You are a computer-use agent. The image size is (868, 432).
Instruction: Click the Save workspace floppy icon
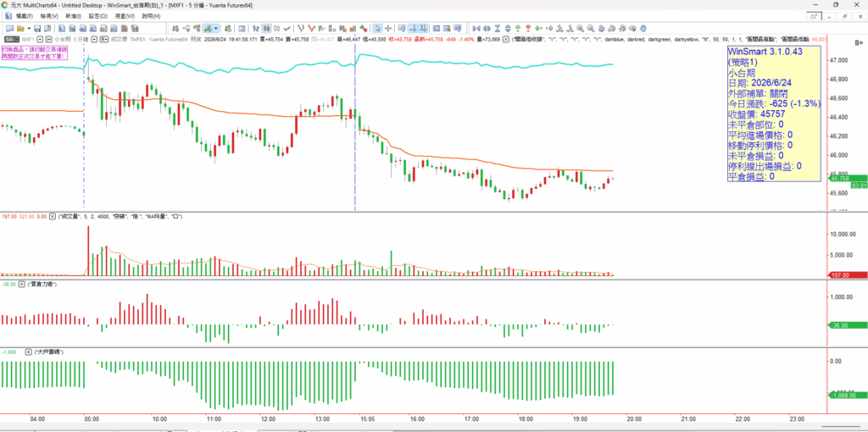coord(37,28)
